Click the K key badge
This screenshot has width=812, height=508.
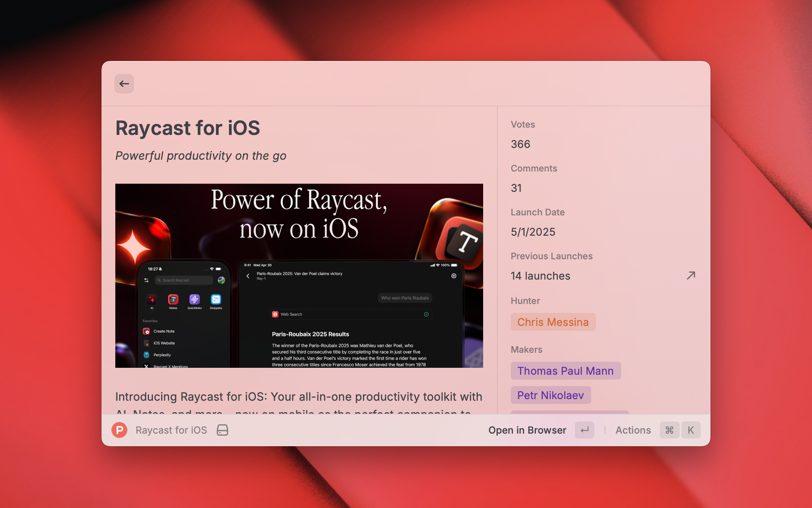[x=691, y=430]
